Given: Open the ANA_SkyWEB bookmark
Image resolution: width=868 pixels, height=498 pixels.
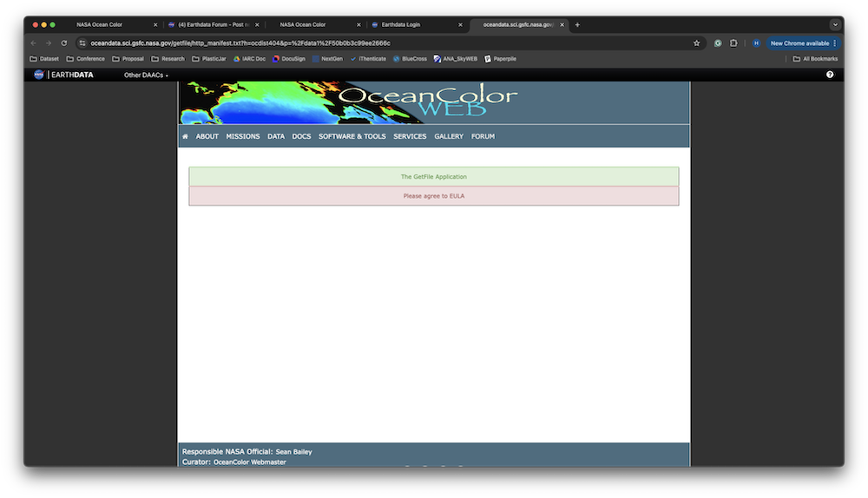Looking at the screenshot, I should tap(455, 59).
